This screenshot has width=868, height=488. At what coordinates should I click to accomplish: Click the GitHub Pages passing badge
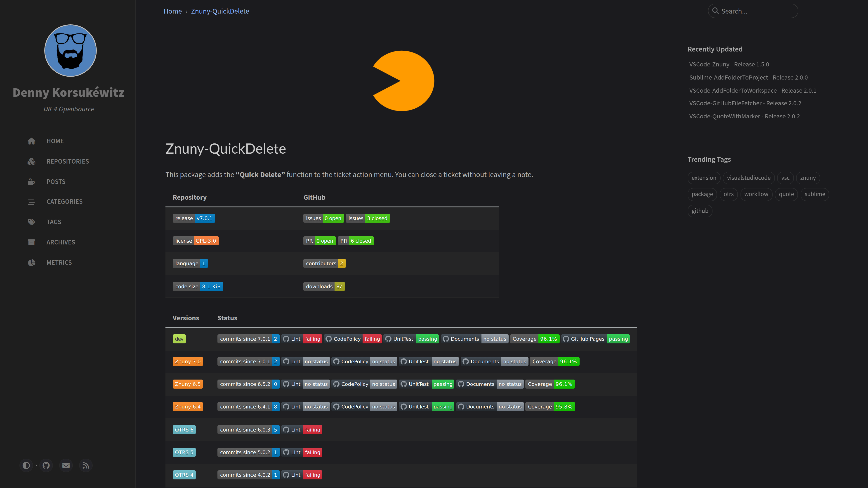(x=596, y=339)
